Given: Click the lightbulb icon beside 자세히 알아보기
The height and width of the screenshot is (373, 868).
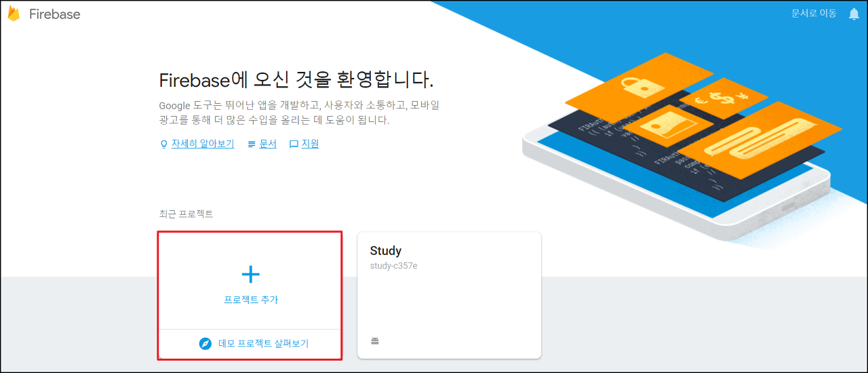Looking at the screenshot, I should (x=163, y=144).
